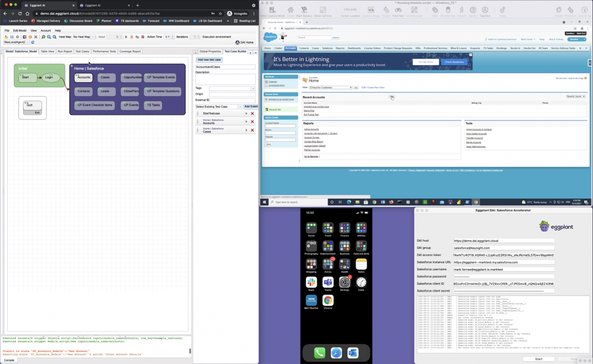Open the MaxLocalAgent2 execution environment dropdown

point(16,42)
